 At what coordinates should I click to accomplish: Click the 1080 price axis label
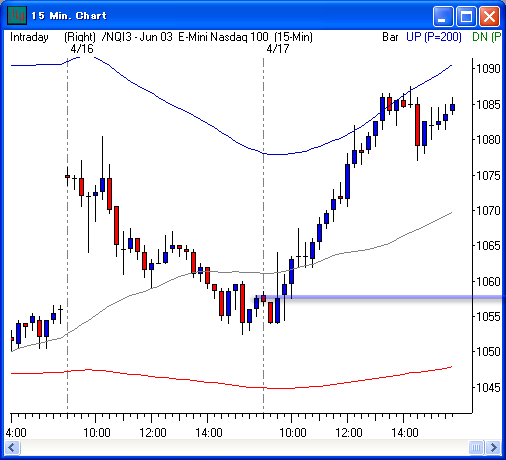[x=488, y=139]
